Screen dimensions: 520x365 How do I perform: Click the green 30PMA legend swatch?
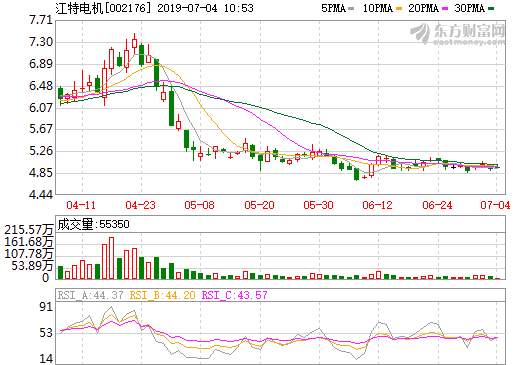pos(491,9)
